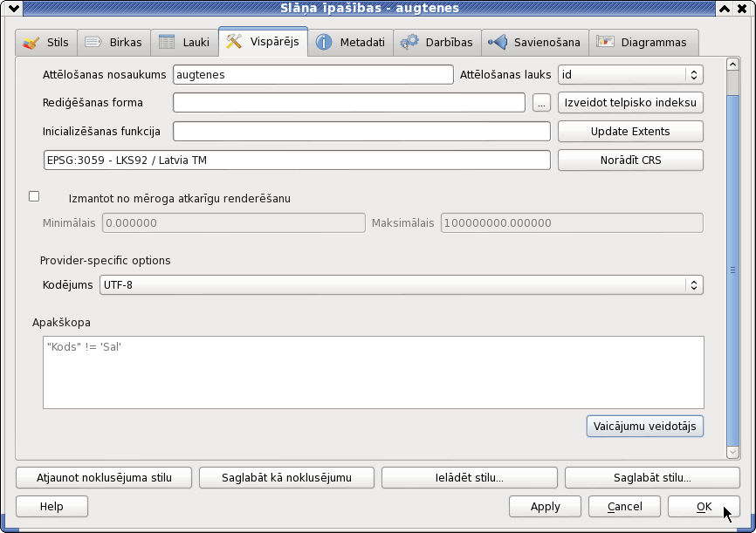Click the tools Vispārējs icon
Screen dimensions: 756x533
click(x=234, y=42)
